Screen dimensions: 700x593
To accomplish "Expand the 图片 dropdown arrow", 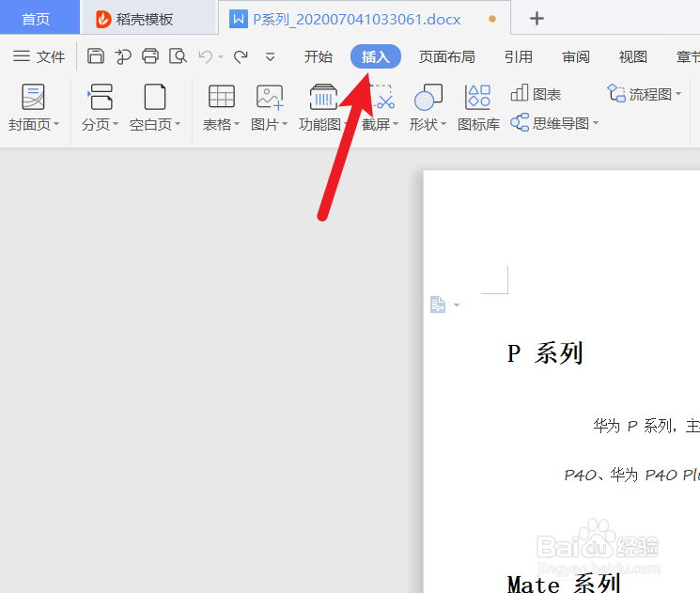I will pos(285,124).
